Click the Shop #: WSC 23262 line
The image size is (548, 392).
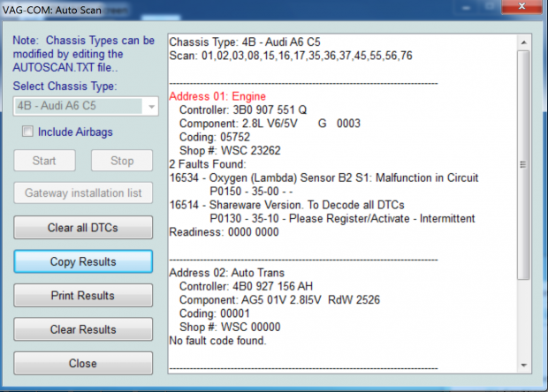230,150
